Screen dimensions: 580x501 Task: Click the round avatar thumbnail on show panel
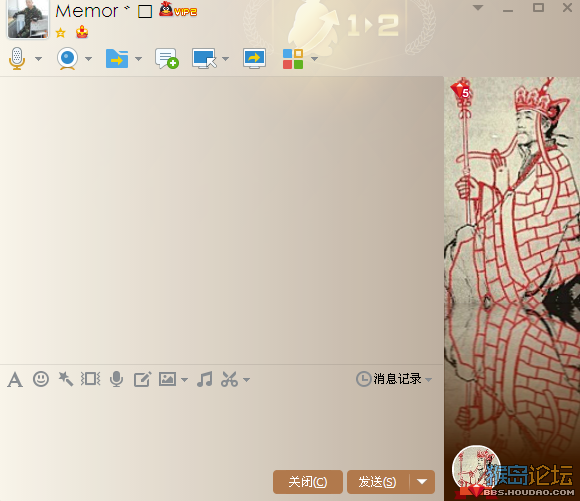(476, 470)
